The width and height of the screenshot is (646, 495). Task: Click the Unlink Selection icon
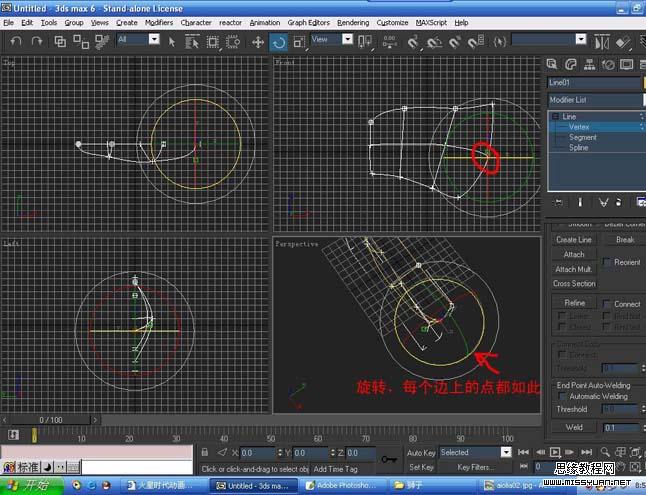point(81,41)
